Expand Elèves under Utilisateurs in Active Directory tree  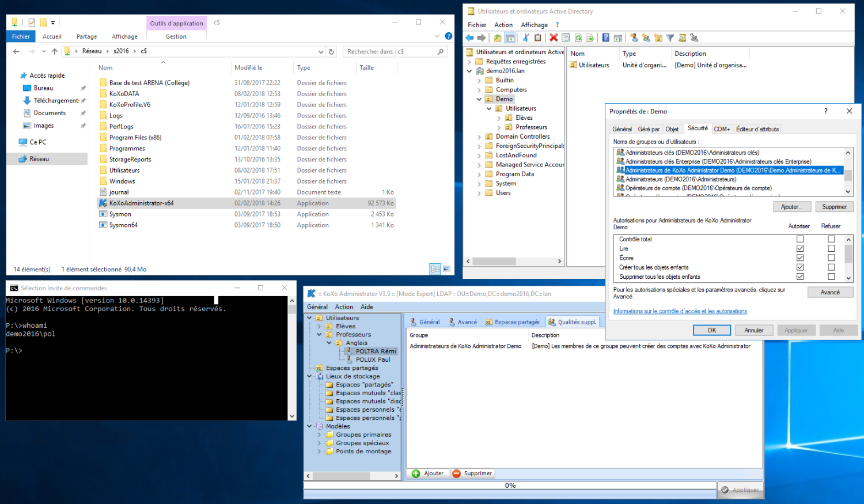[499, 118]
